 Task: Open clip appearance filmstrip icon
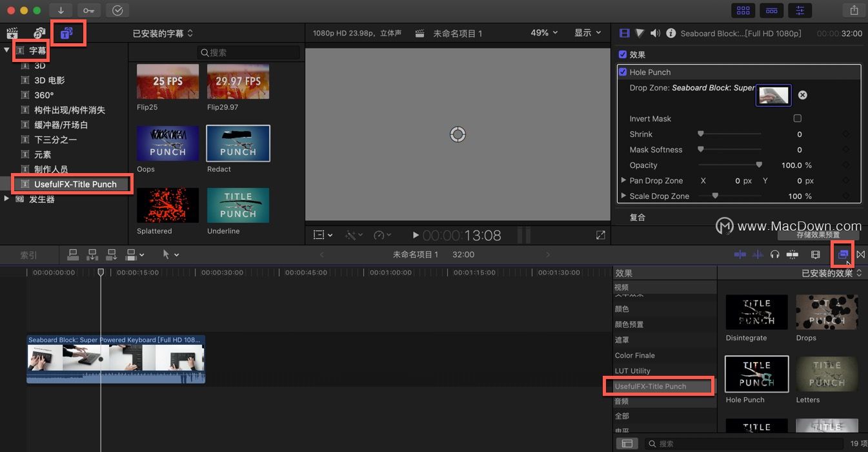(816, 255)
